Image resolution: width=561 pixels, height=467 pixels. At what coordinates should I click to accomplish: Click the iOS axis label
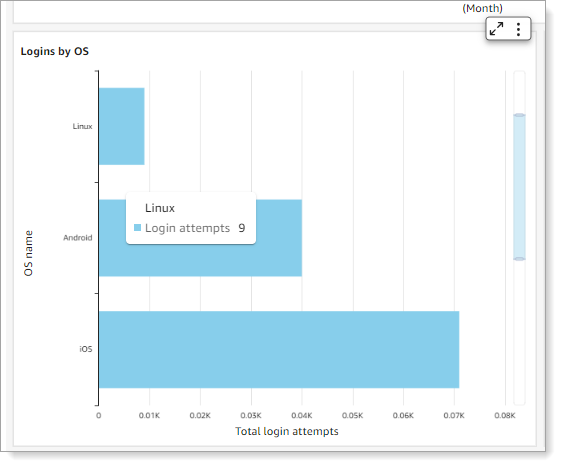click(86, 349)
